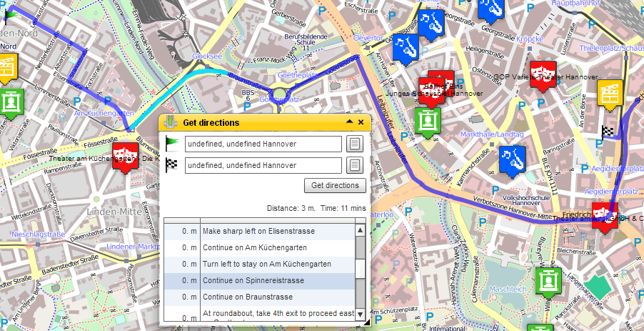The height and width of the screenshot is (331, 644).
Task: Click the red Theater am Küchengarten marker
Action: (125, 157)
